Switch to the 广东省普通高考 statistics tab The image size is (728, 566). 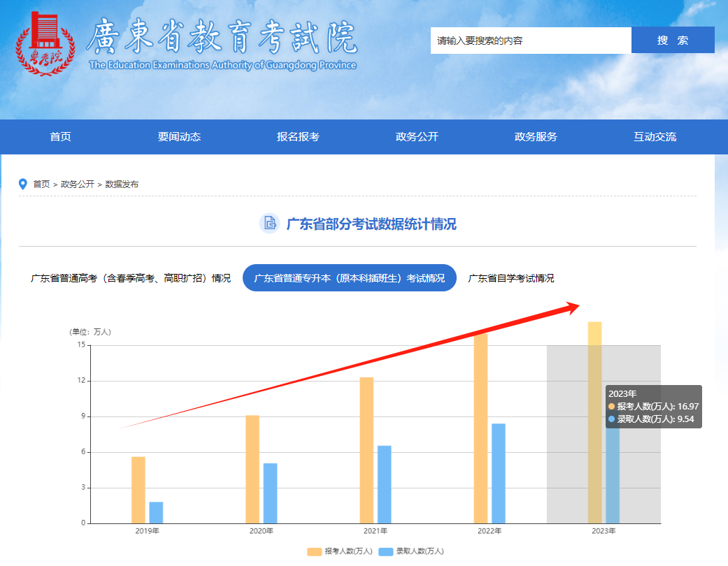click(x=131, y=278)
